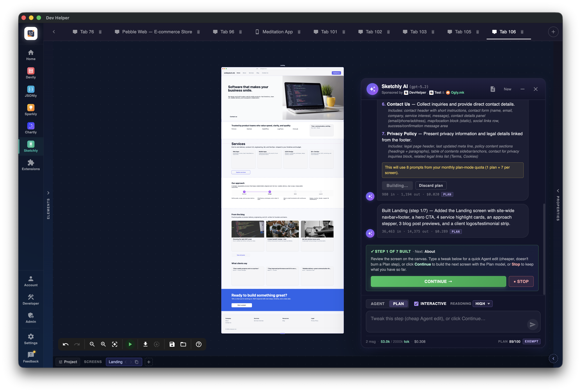Switch to Agent mode

click(x=378, y=304)
